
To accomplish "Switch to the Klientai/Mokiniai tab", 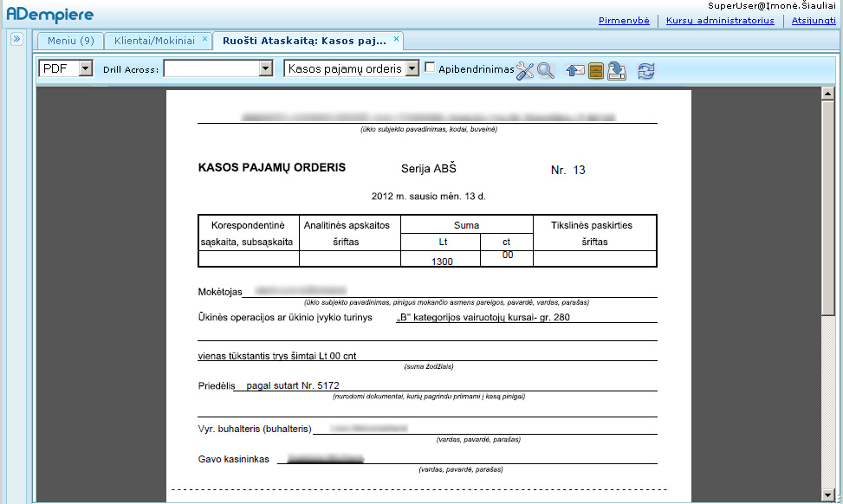I will pyautogui.click(x=154, y=41).
